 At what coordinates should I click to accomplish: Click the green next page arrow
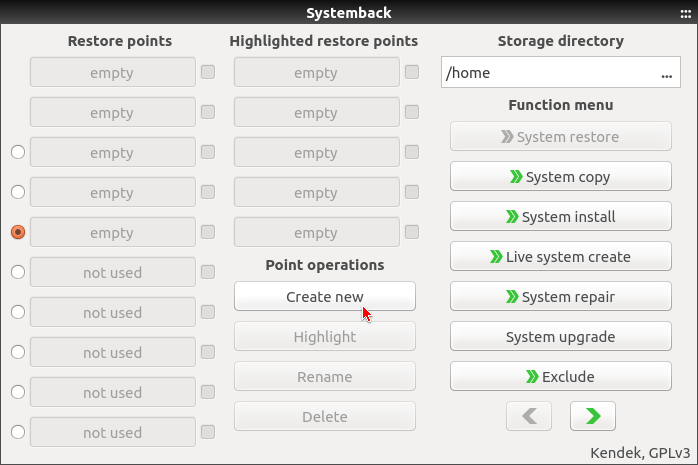[x=592, y=416]
